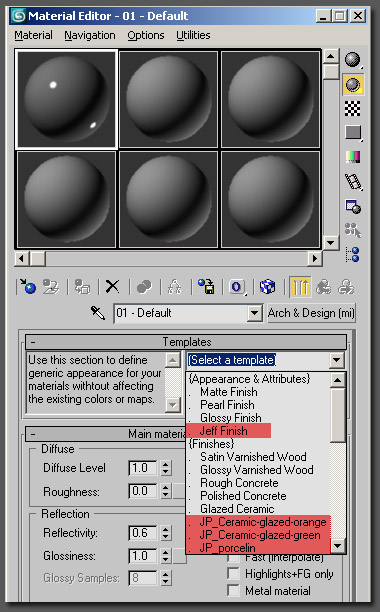Image resolution: width=380 pixels, height=612 pixels.
Task: Click the Make Material Copy icon
Action: click(x=144, y=287)
